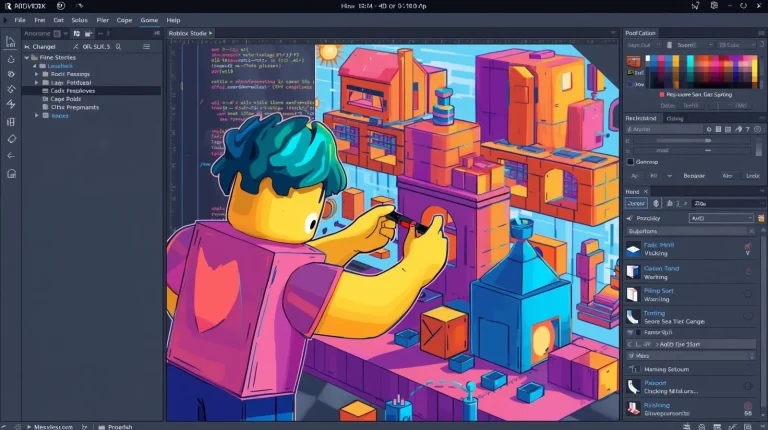Collapse the Fiine Stecies tree root
The height and width of the screenshot is (430, 768).
click(x=27, y=57)
